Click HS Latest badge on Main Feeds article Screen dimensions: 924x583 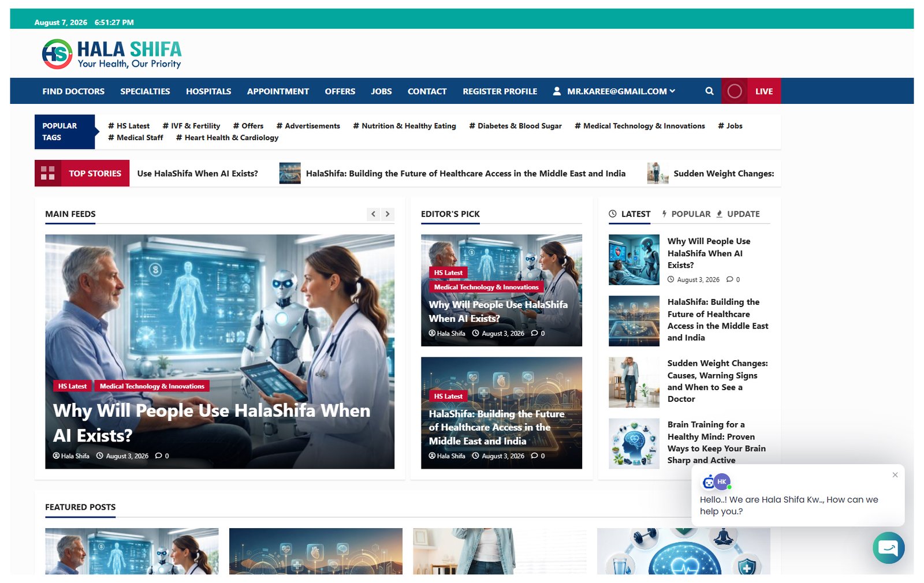coord(72,386)
